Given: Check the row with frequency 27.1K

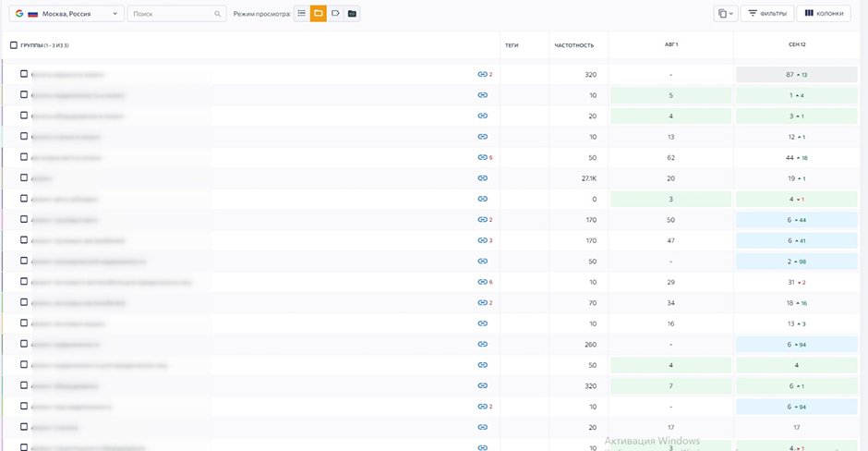Looking at the screenshot, I should point(24,177).
